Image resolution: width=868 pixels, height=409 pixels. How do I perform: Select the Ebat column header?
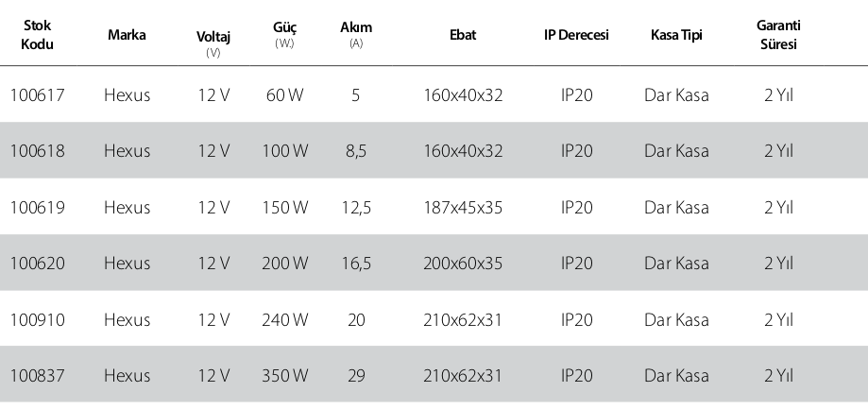[463, 35]
